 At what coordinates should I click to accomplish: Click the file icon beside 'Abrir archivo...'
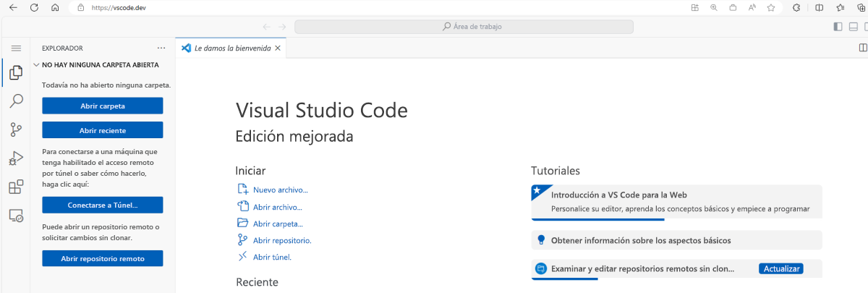(243, 206)
